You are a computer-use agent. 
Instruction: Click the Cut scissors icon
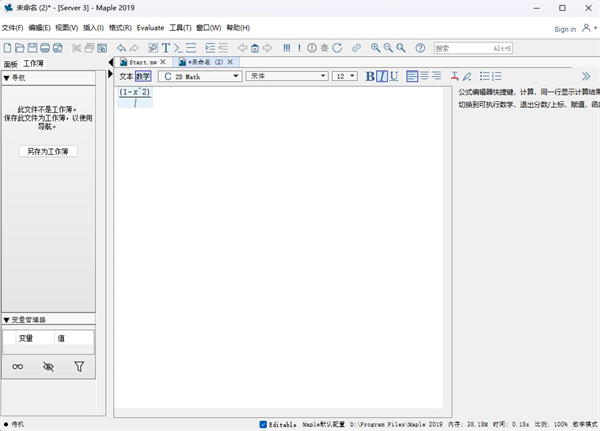[x=76, y=48]
